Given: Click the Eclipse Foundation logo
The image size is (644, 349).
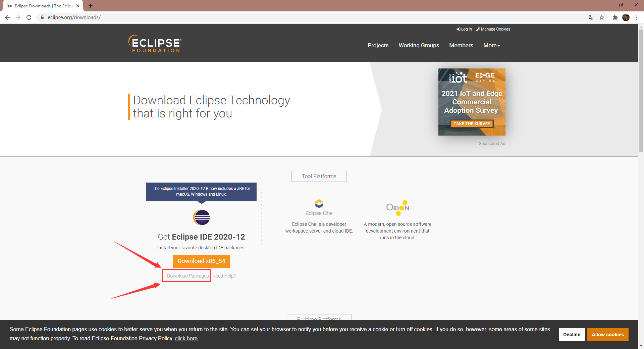Looking at the screenshot, I should tap(154, 44).
